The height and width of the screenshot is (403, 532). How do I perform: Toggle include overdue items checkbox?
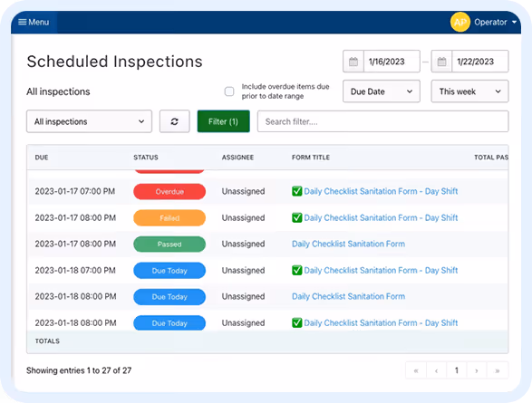click(229, 91)
